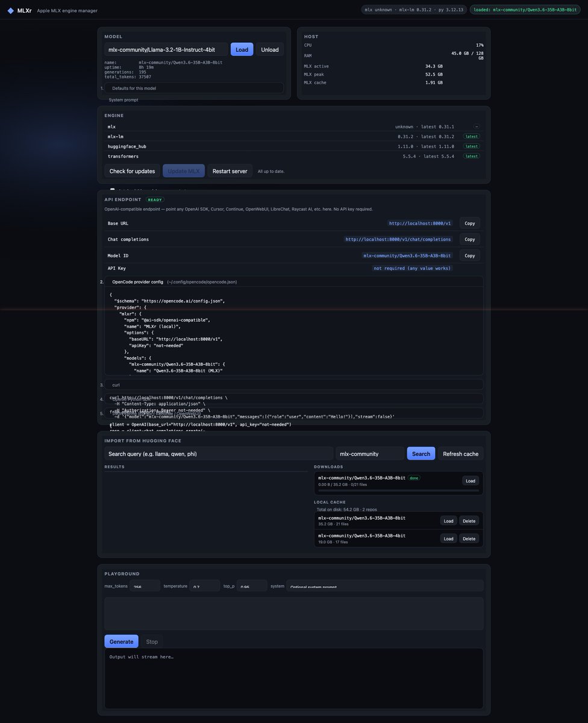The height and width of the screenshot is (723, 588).
Task: Load cached Qwen3.6-35B-A3B-8bit (35.2 GB)
Action: click(x=448, y=521)
